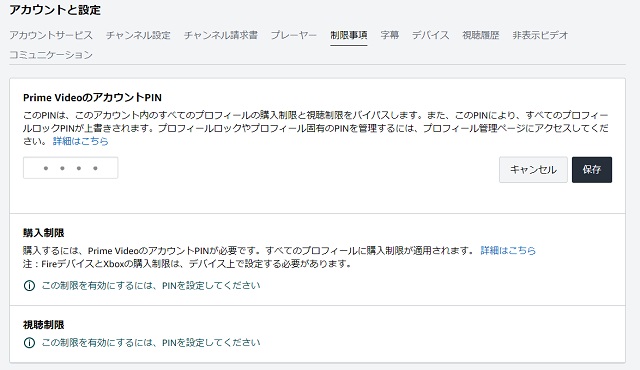This screenshot has height=370, width=640.
Task: Open the アカウントサービス tab
Action: [x=51, y=35]
